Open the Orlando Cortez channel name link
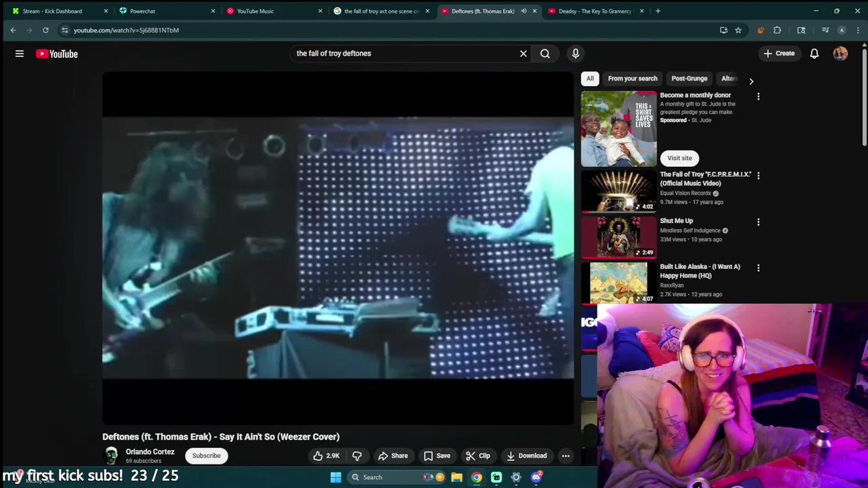 tap(150, 451)
